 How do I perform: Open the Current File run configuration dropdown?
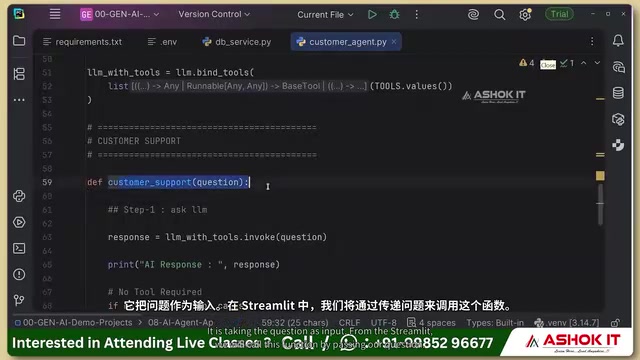coord(325,15)
